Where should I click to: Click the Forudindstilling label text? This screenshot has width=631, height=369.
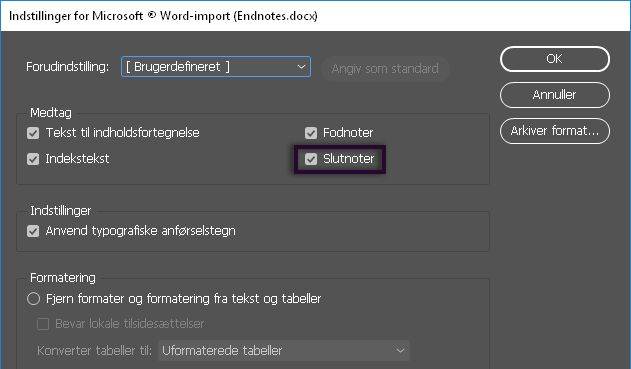pos(67,67)
